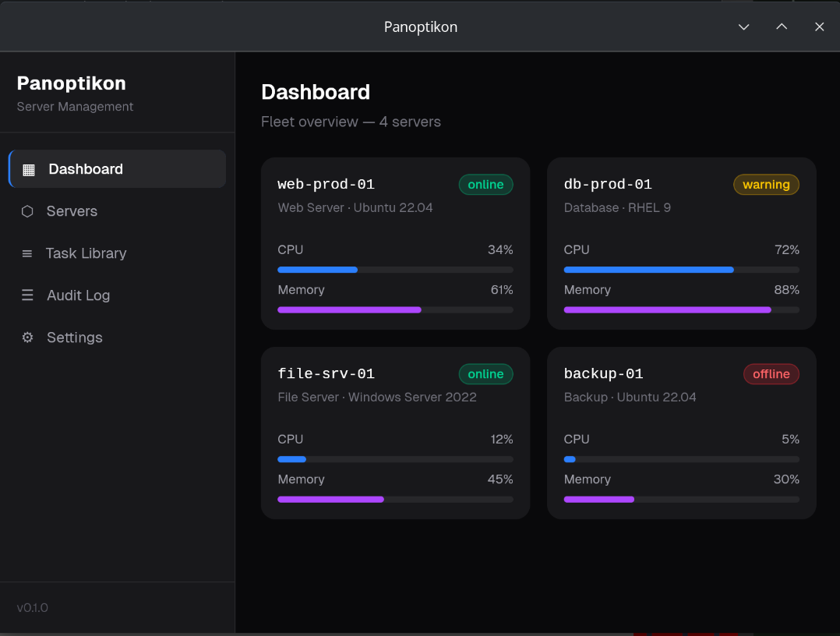Click the Memory label on db-prod-01 card
840x636 pixels.
coord(588,290)
